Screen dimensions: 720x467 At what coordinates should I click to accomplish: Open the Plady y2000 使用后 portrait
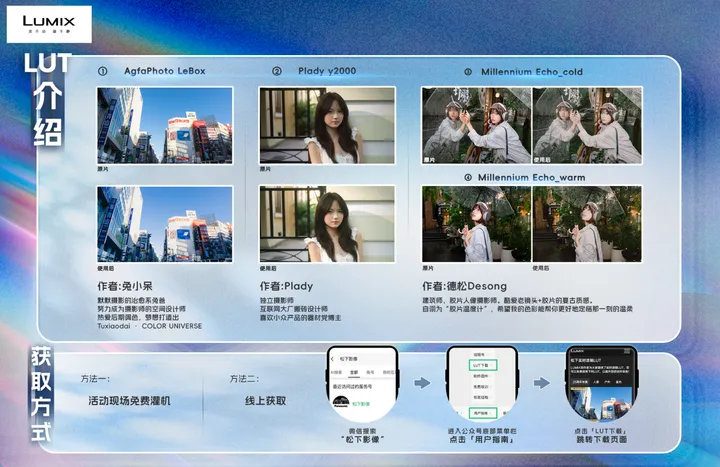(327, 224)
